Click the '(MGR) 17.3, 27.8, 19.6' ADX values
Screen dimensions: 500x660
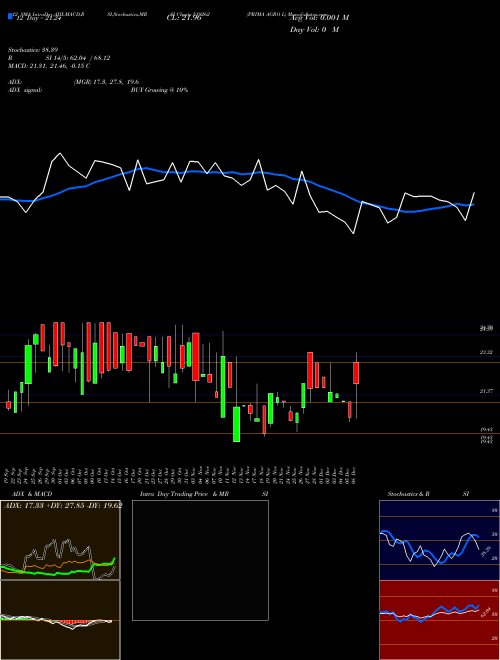(106, 82)
